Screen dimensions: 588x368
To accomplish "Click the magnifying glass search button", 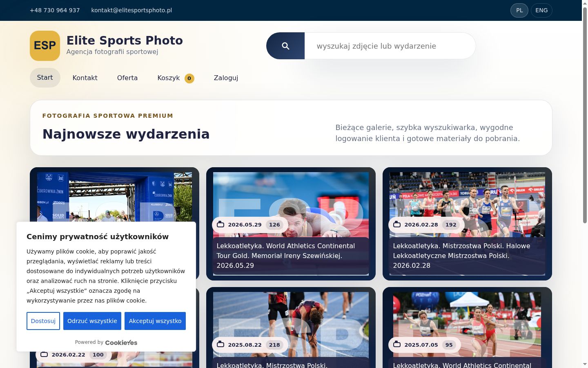I will point(285,46).
